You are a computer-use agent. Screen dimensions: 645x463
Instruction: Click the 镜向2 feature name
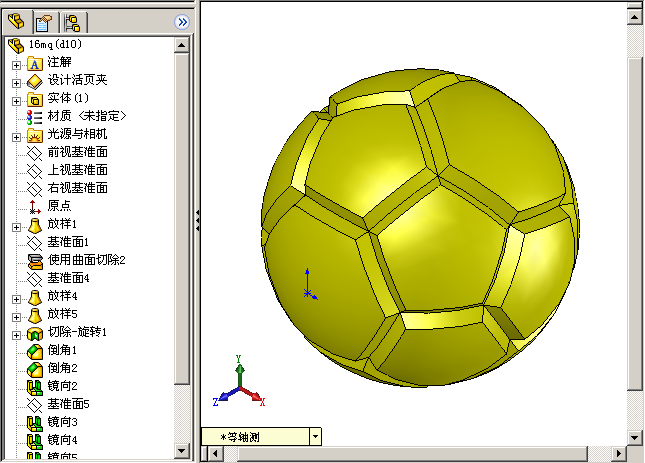63,386
